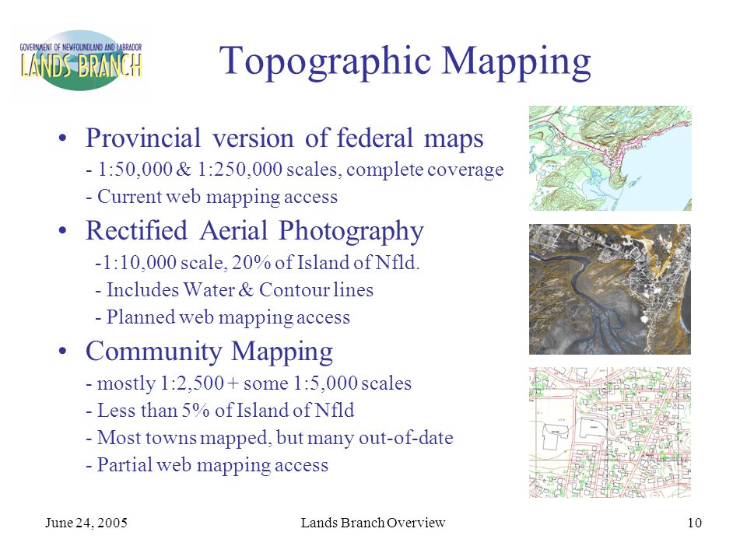Click the topographic map thumbnail
The image size is (747, 560).
610,158
